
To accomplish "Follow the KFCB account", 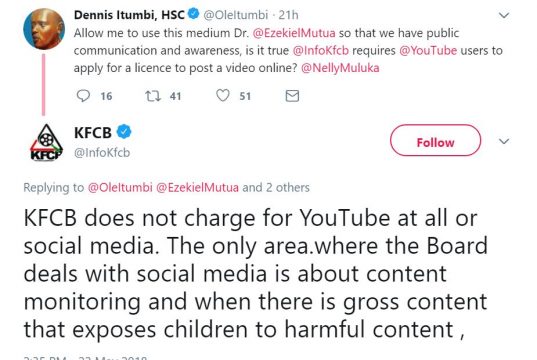I will coord(435,140).
